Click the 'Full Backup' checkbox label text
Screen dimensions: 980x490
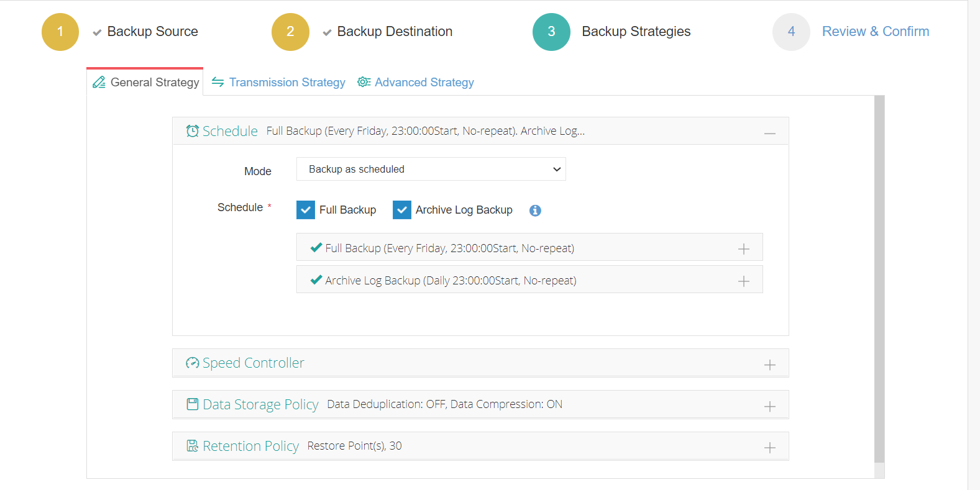pyautogui.click(x=348, y=210)
